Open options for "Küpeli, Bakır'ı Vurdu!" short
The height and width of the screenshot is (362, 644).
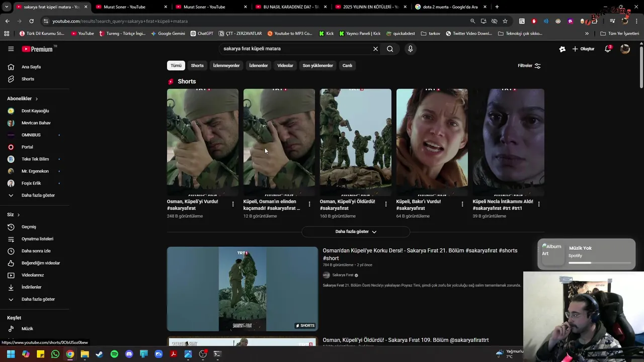(x=462, y=204)
